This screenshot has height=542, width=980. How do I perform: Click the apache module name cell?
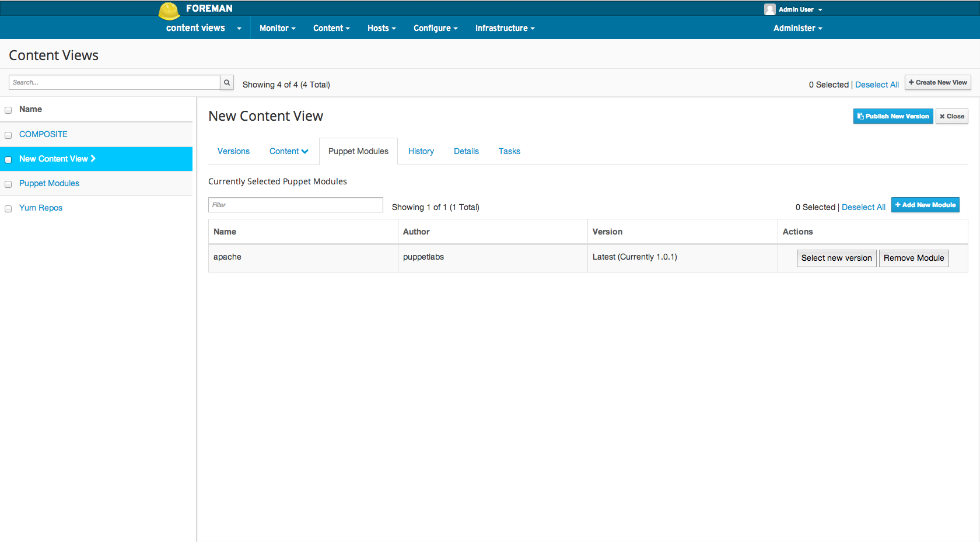coord(303,258)
